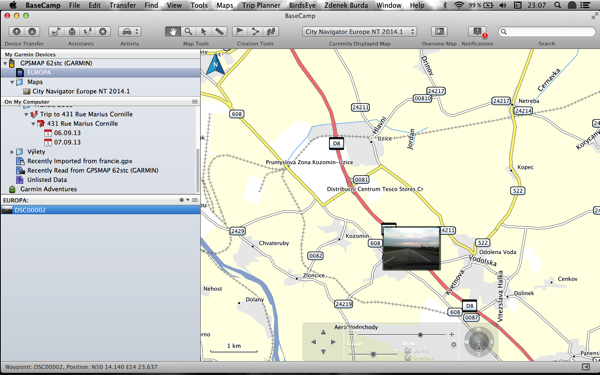Pick the New Waypoint flag tool
Viewport: 600px width, 375px height.
click(x=240, y=32)
